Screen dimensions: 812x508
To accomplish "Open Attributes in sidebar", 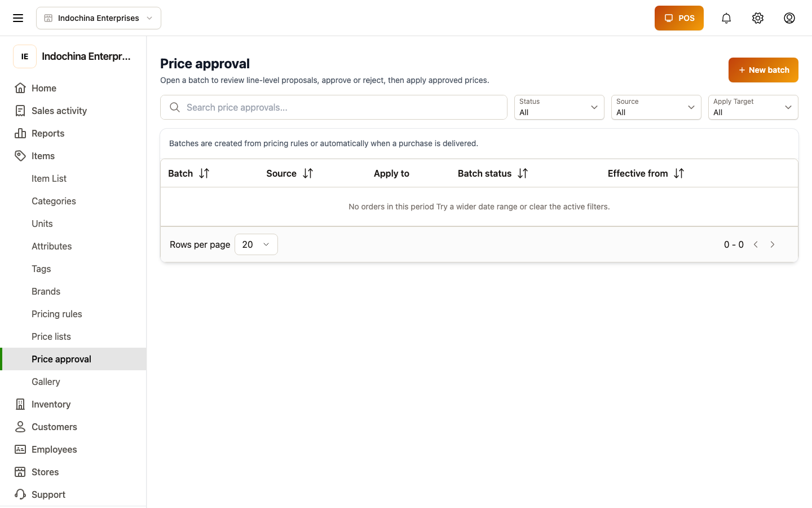I will tap(73, 246).
